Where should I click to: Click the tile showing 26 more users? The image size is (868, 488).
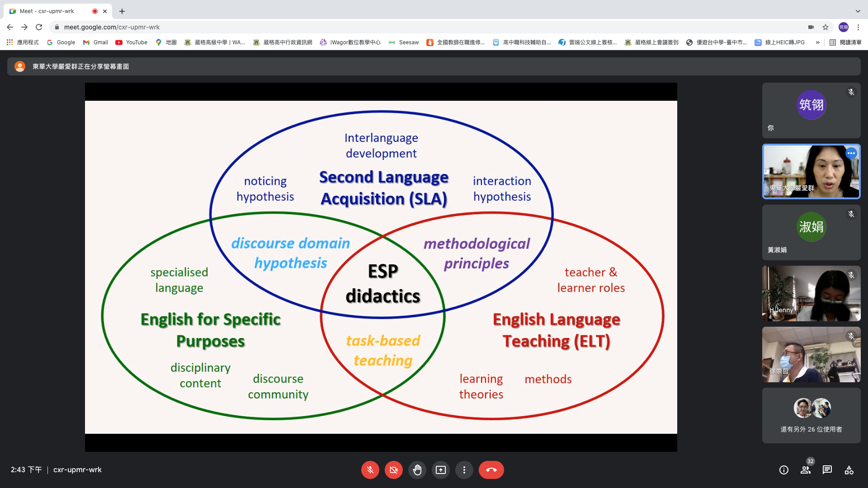pyautogui.click(x=811, y=415)
